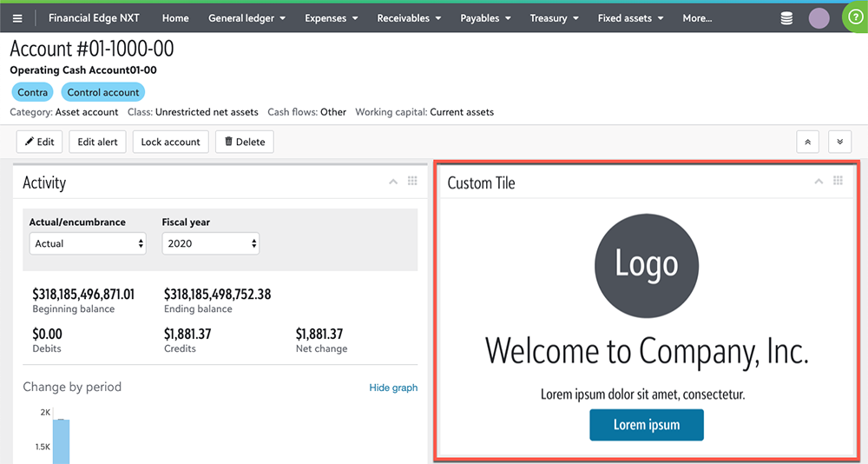Expand all tiles with double down chevron
This screenshot has width=868, height=464.
pyautogui.click(x=839, y=142)
